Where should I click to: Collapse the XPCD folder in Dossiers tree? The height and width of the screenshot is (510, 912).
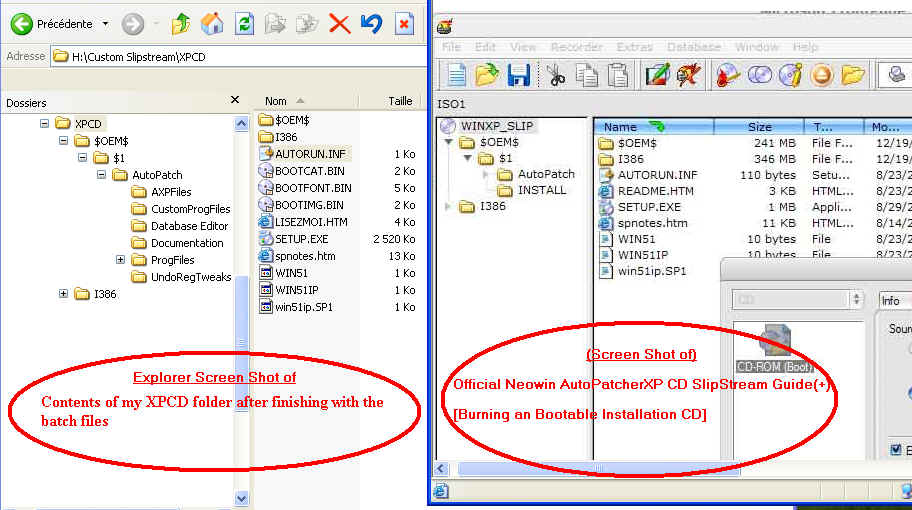[44, 123]
